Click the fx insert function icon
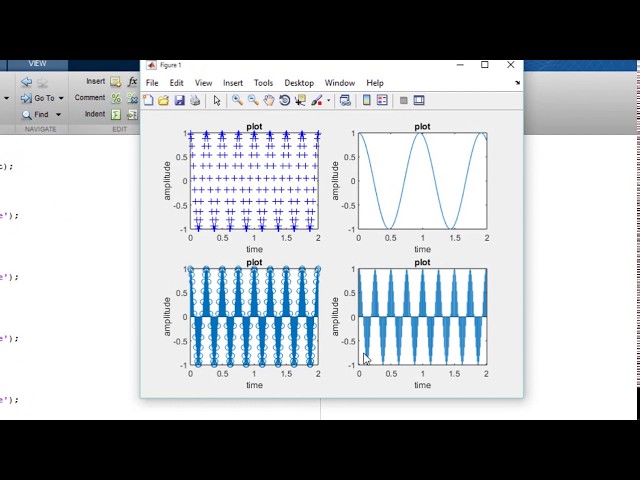Image resolution: width=640 pixels, height=480 pixels. pos(133,82)
